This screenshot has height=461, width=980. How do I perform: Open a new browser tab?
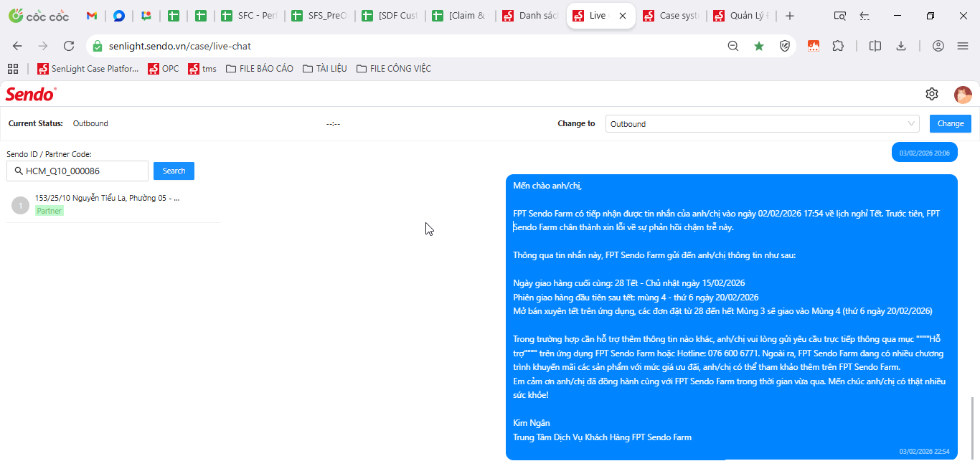(790, 16)
